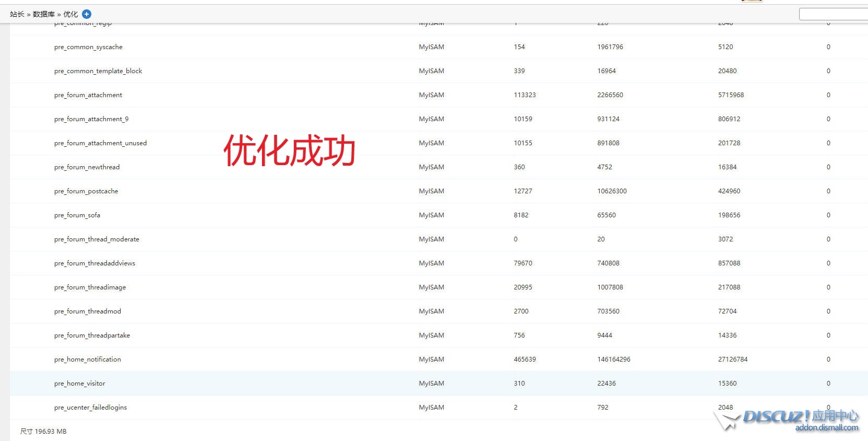Select table name pre_common_syscache
Viewport: 868px width, 441px height.
[x=88, y=47]
